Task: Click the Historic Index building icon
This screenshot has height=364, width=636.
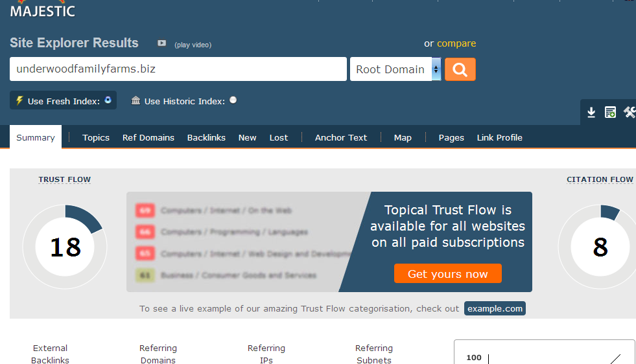Action: point(136,100)
